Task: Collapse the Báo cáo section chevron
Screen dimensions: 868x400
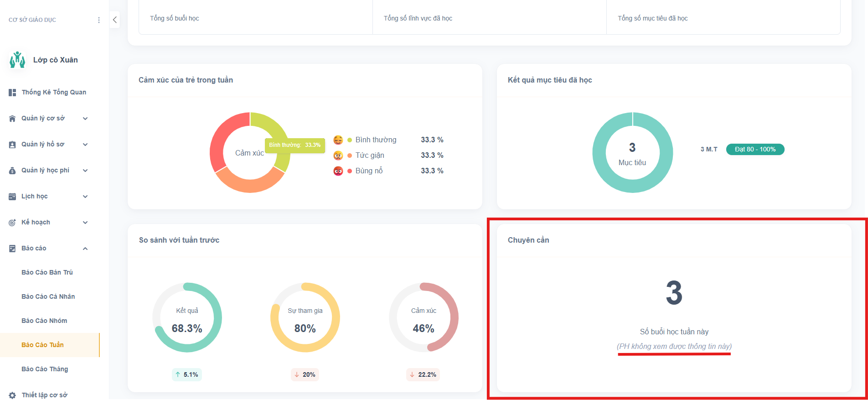Action: pyautogui.click(x=85, y=249)
